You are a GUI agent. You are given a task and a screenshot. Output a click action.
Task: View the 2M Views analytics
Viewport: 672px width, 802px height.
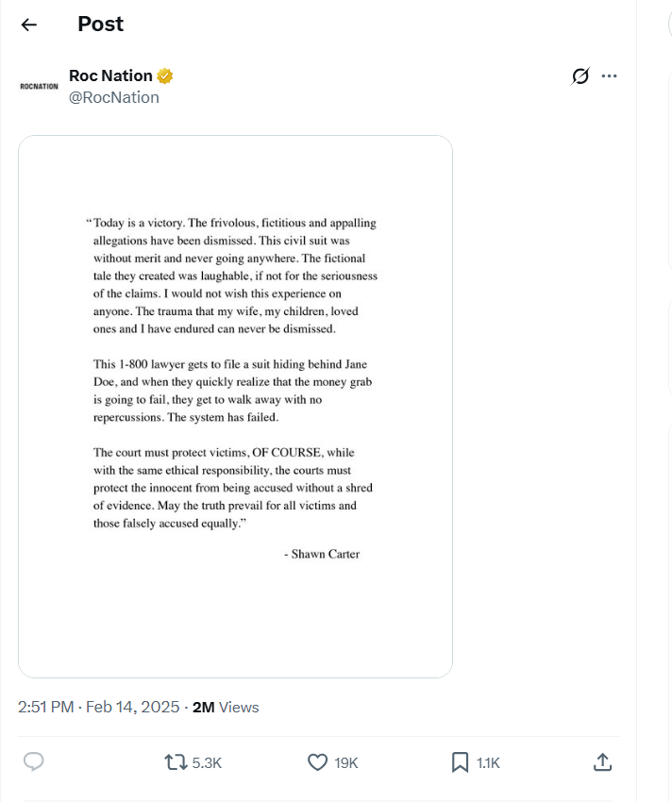226,707
